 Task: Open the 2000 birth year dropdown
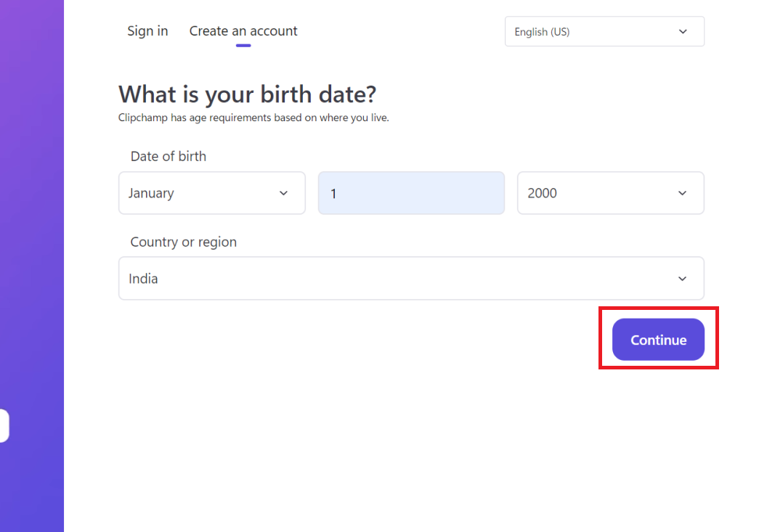click(x=603, y=193)
